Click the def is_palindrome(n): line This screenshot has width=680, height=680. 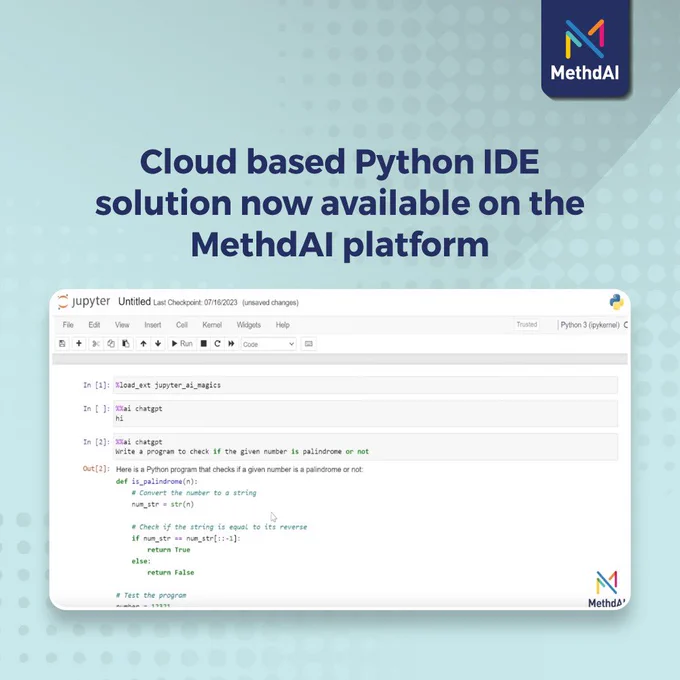coord(157,481)
